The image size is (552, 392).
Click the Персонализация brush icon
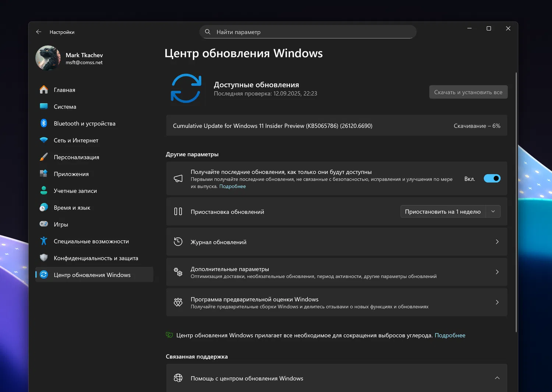coord(44,157)
